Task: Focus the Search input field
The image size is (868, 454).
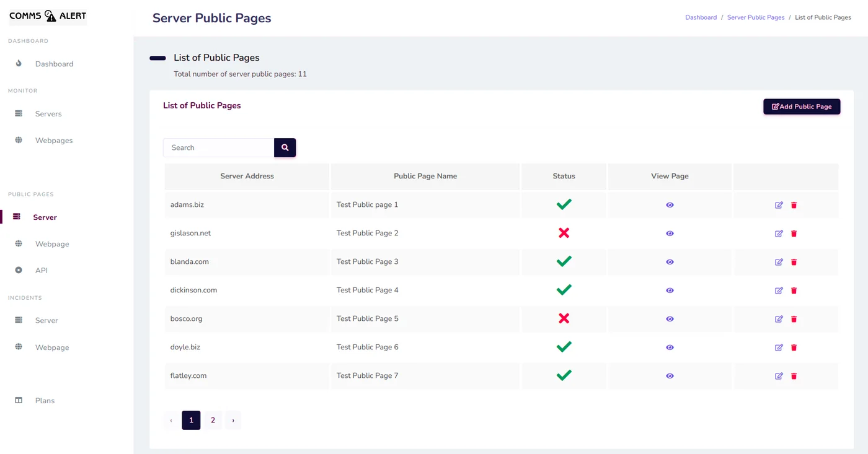Action: pos(219,147)
